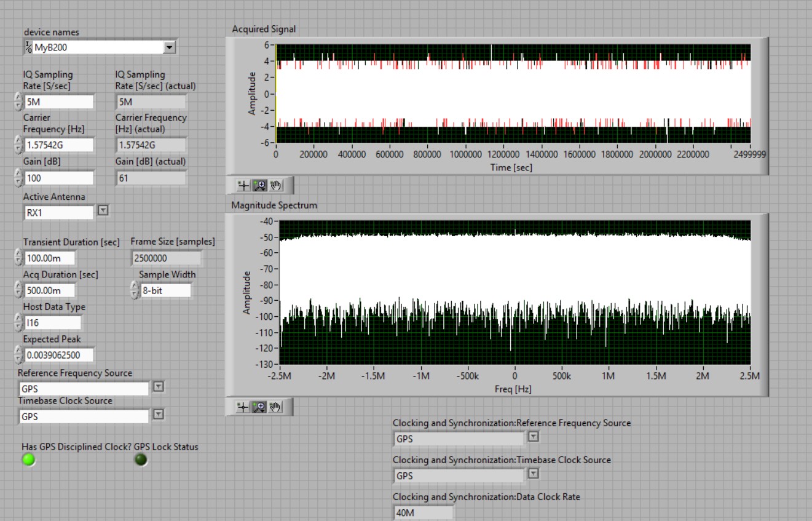Select the pan hand tool below Acquired Signal graph
Screen dimensions: 812x521
275,185
